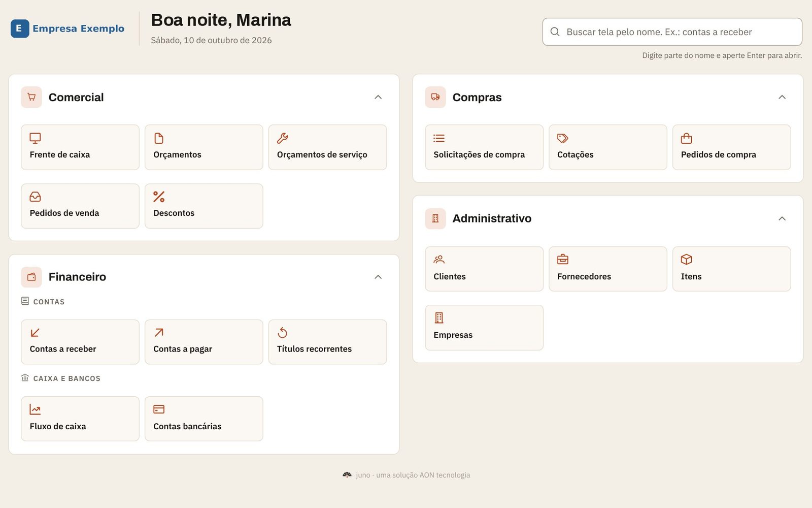
Task: Click the Contas bancárias card icon
Action: click(159, 409)
